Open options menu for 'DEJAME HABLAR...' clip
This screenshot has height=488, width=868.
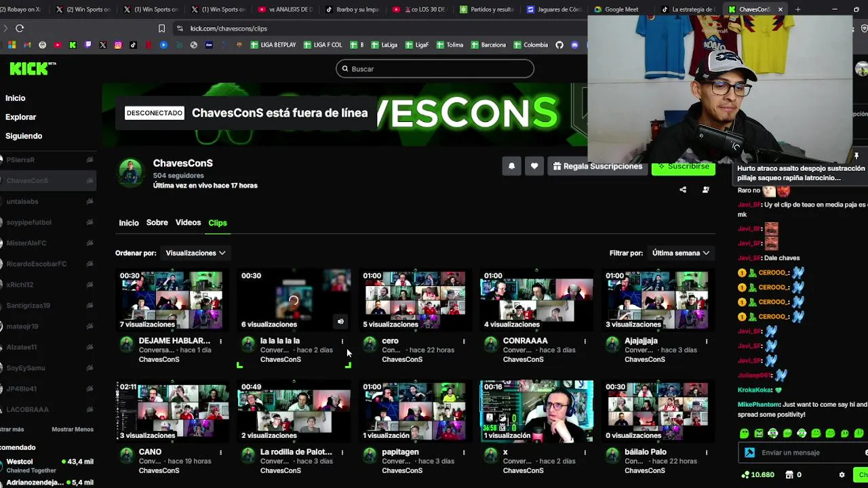[220, 341]
